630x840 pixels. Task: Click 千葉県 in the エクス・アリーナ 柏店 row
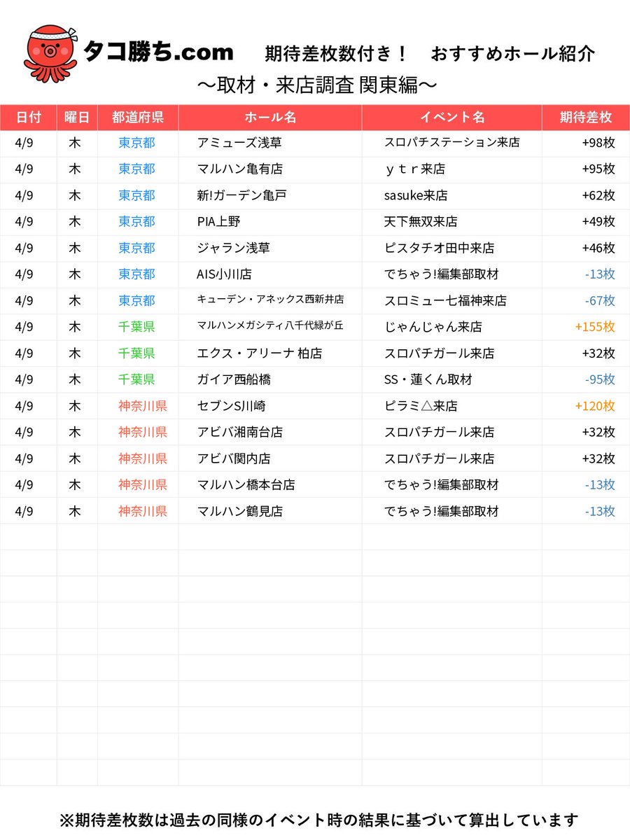point(137,353)
